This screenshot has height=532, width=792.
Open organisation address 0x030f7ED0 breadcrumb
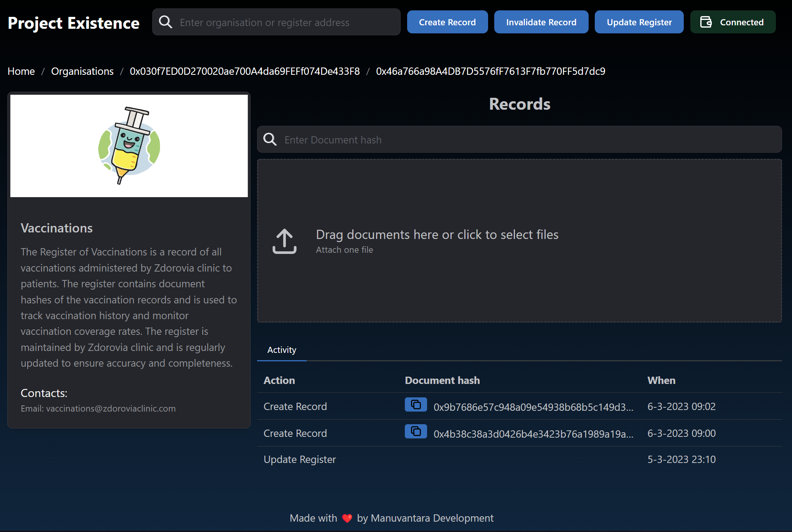(244, 71)
